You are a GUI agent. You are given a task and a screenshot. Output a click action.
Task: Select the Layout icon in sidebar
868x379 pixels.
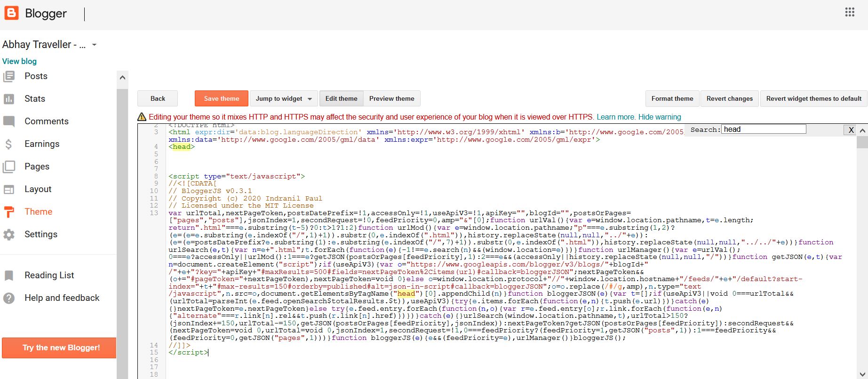pyautogui.click(x=9, y=189)
